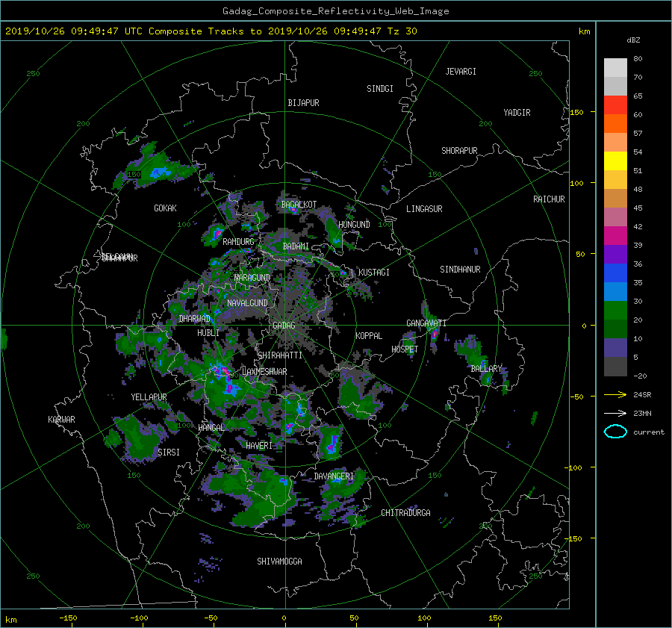Click the LAXMESHWAR city label
Screen dimensions: 672x628
[x=264, y=372]
